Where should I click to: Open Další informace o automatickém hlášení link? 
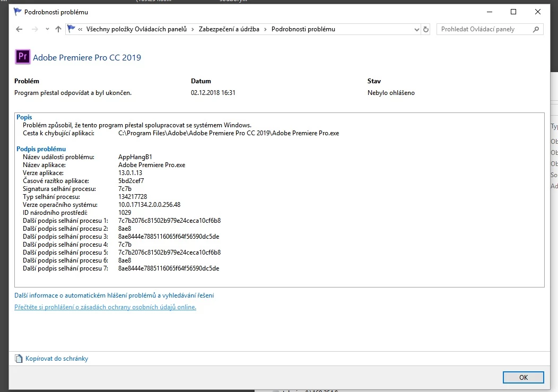click(x=114, y=295)
